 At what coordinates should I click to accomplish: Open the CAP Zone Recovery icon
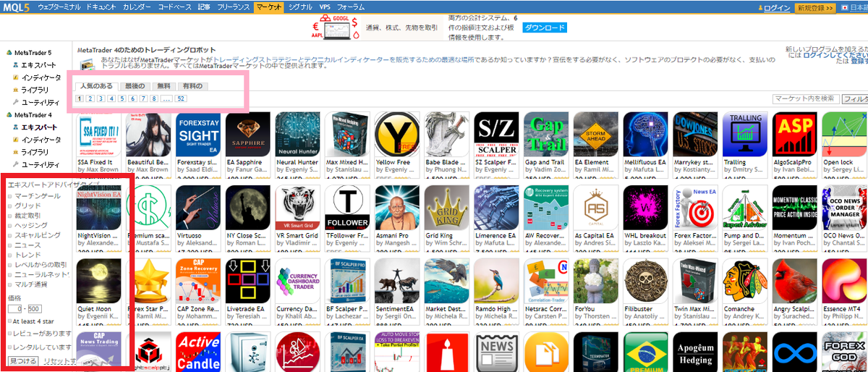198,281
